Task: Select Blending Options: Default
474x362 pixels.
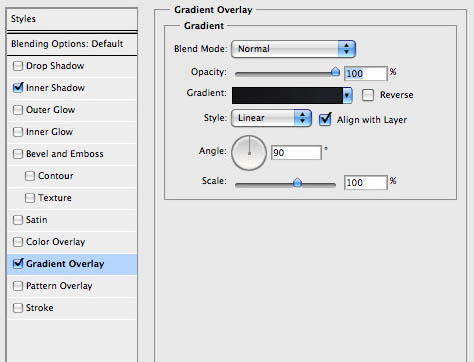Action: click(x=72, y=44)
